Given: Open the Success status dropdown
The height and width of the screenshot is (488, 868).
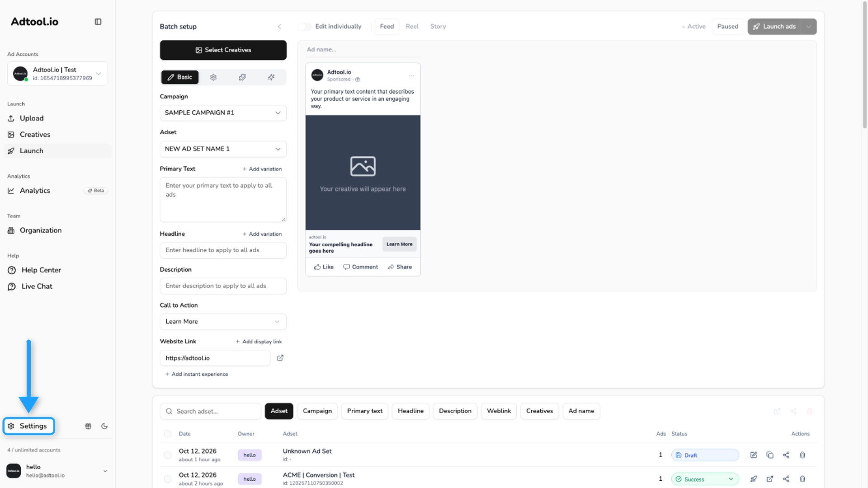Looking at the screenshot, I should click(705, 479).
